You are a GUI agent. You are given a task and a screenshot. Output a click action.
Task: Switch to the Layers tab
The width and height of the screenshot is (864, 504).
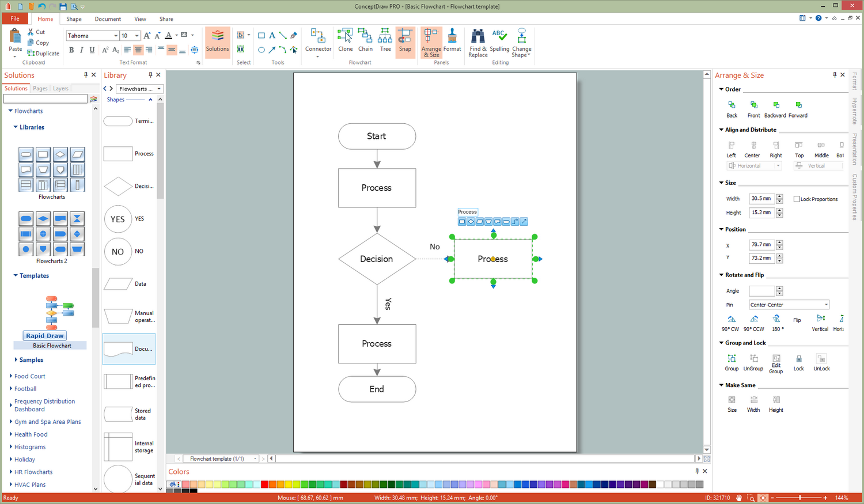pos(60,89)
